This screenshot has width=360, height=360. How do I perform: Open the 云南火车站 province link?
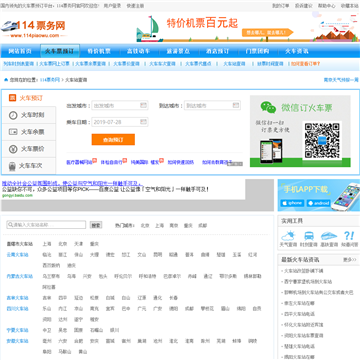pos(17,255)
